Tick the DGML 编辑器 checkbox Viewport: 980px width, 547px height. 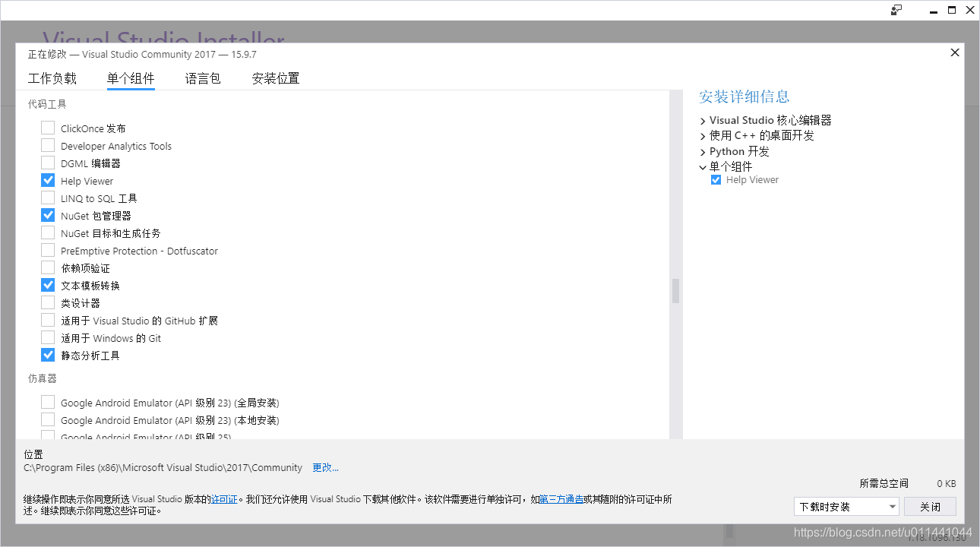pyautogui.click(x=48, y=163)
